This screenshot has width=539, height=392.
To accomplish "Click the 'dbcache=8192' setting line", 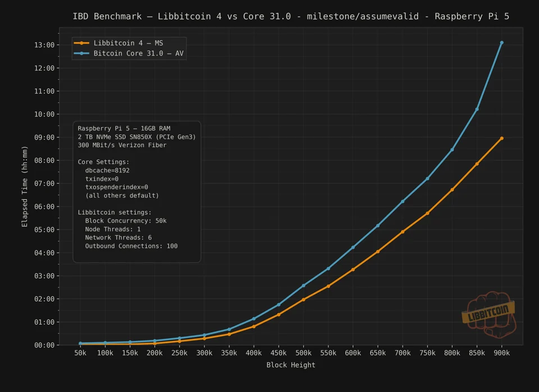I will [107, 171].
